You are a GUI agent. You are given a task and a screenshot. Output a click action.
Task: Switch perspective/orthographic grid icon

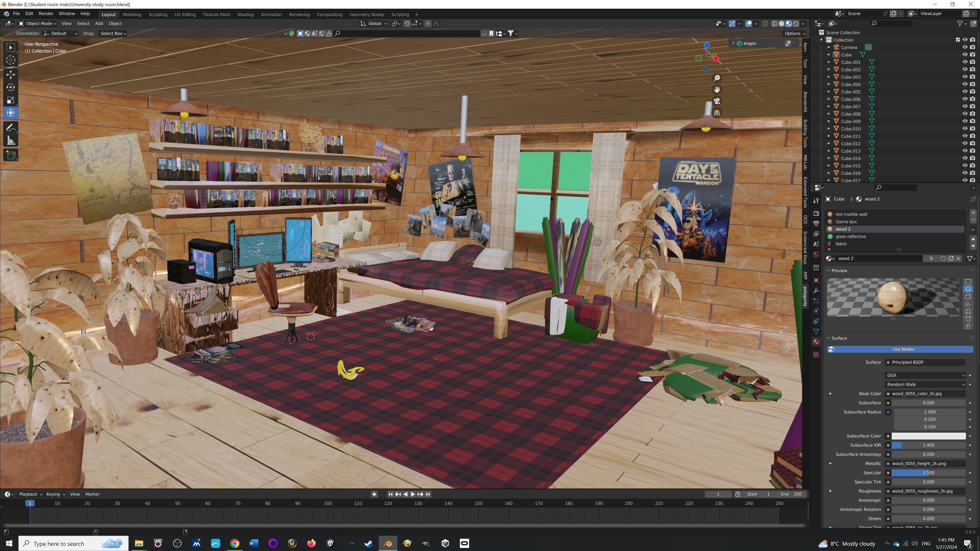click(x=717, y=113)
